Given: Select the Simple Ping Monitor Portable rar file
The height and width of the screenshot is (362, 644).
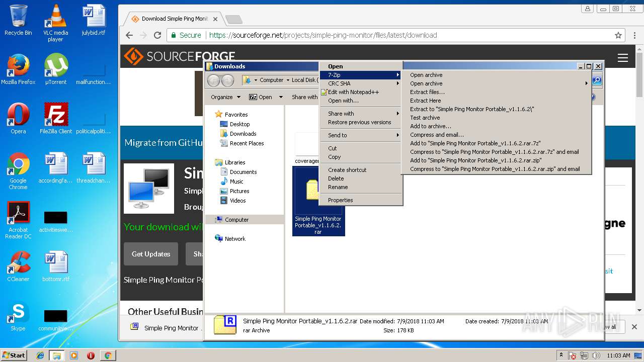Looking at the screenshot, I should click(x=318, y=201).
